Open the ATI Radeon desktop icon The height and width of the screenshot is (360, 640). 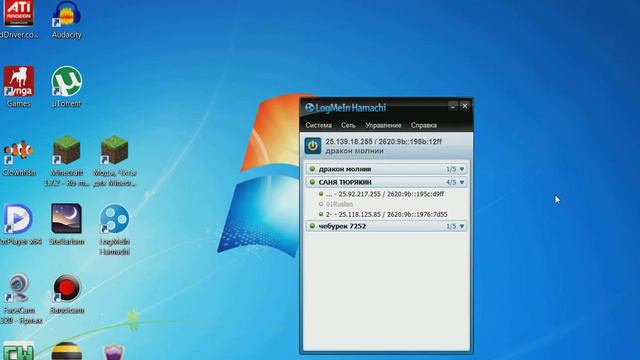click(18, 20)
